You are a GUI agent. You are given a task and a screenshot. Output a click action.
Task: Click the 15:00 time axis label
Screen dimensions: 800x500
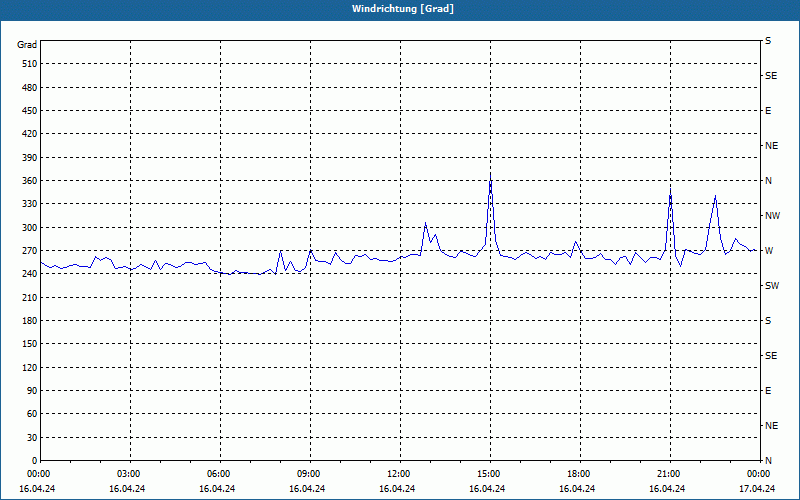[x=489, y=474]
